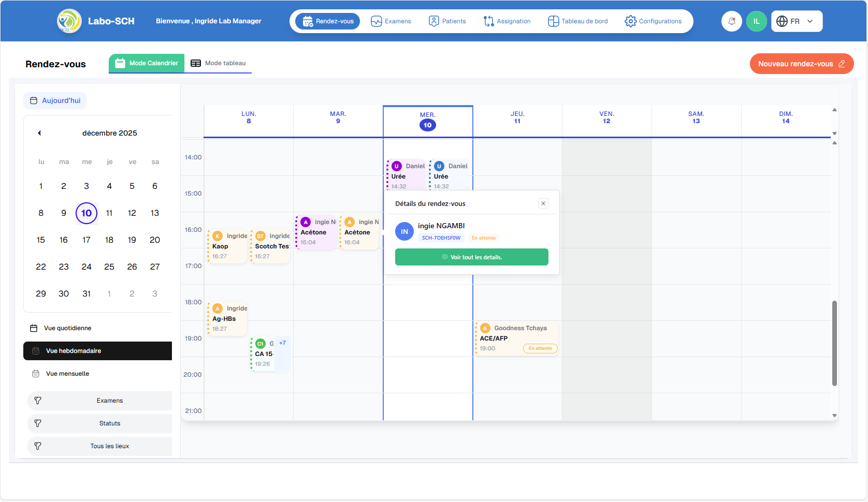
Task: Click the notification bell icon
Action: [x=732, y=21]
